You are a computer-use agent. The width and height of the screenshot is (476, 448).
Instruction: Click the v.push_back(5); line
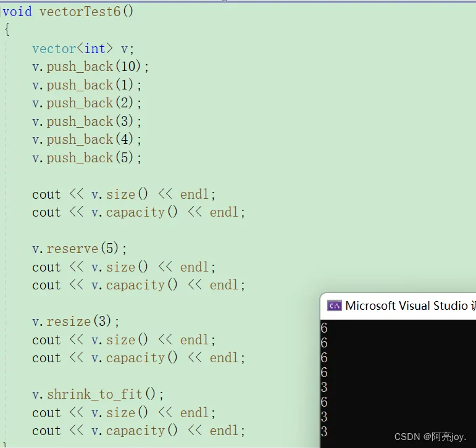tap(87, 158)
